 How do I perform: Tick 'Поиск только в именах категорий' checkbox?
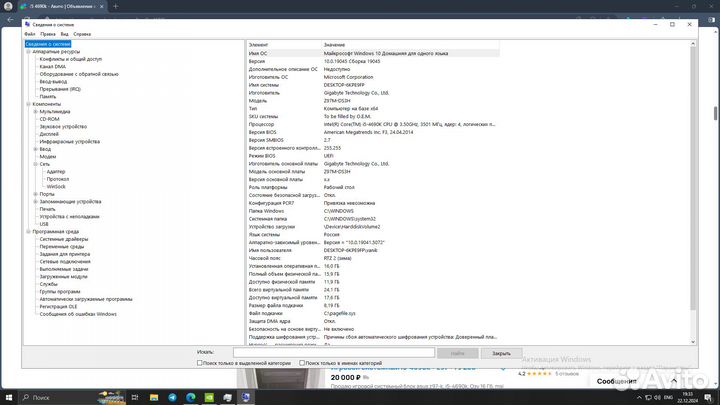(302, 363)
